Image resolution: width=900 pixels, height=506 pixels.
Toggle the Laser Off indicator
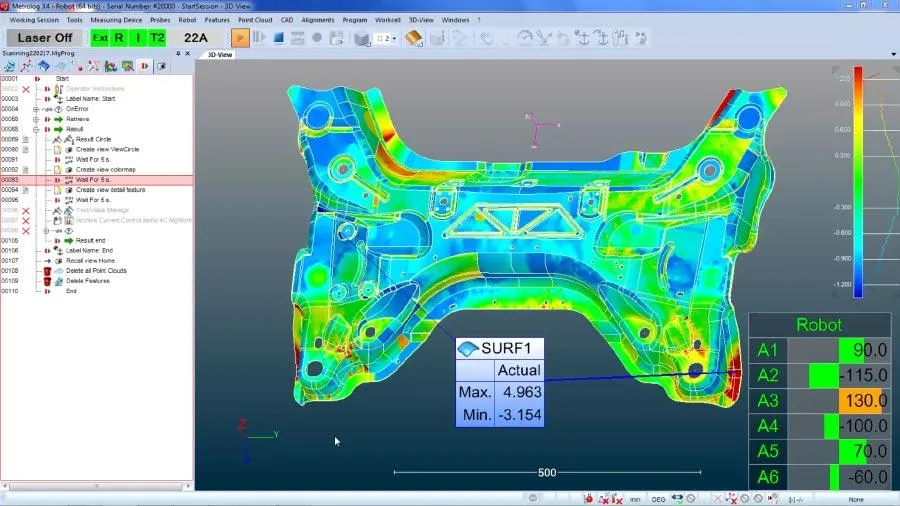44,38
